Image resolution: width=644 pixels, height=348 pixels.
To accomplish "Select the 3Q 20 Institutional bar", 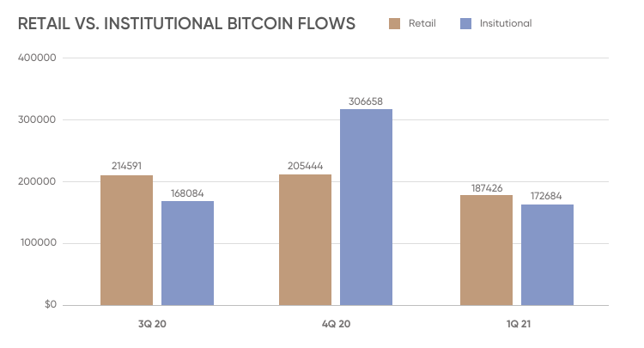I will point(187,253).
